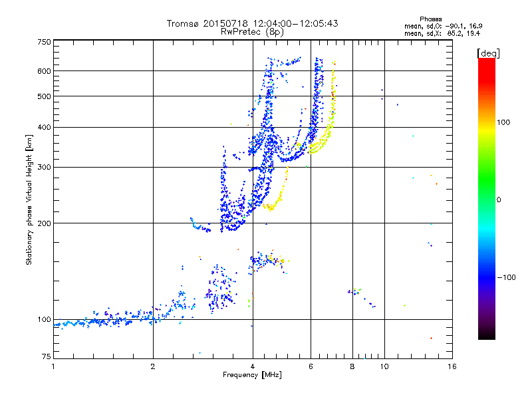Click the colorbar '100' tick label

pyautogui.click(x=503, y=122)
